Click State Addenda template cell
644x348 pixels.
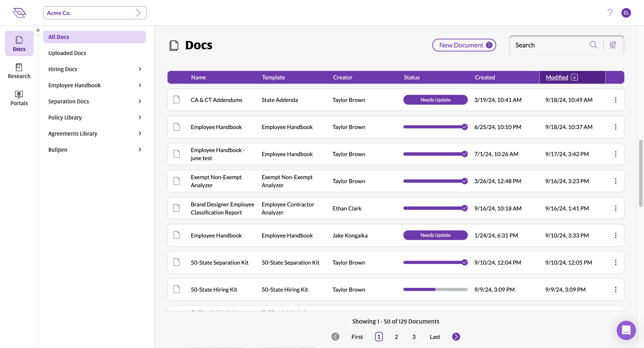click(279, 100)
